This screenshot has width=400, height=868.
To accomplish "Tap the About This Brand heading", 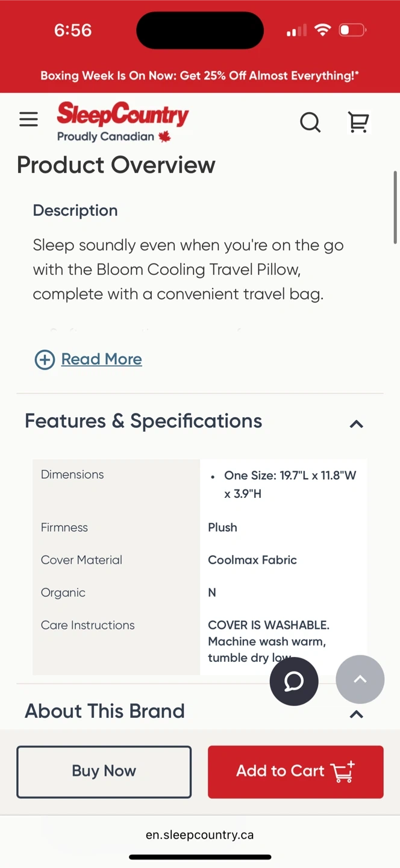I will pos(105,711).
